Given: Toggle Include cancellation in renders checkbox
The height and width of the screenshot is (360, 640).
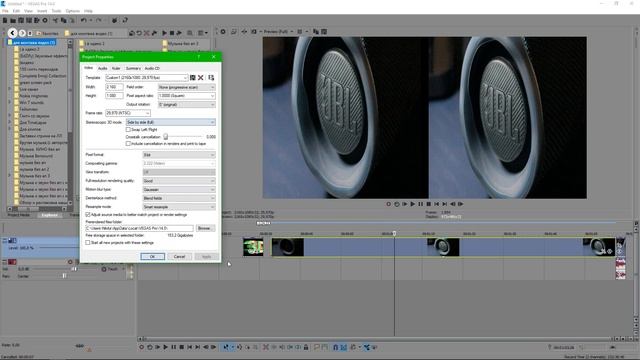Looking at the screenshot, I should coord(128,144).
